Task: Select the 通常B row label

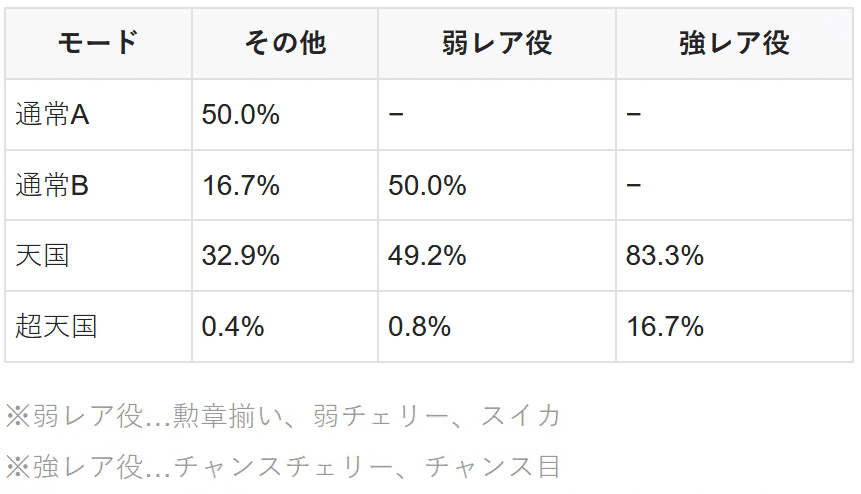Action: (x=53, y=185)
